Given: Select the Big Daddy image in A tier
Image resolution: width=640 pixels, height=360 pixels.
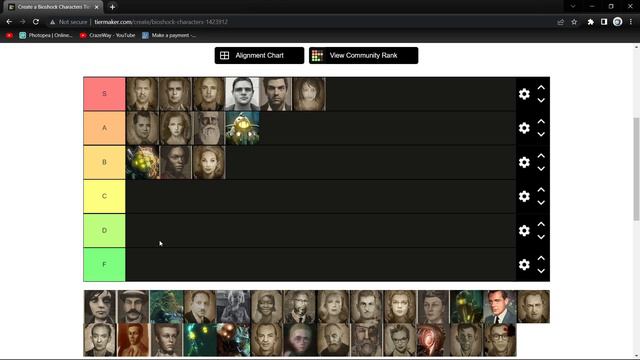Looking at the screenshot, I should (x=242, y=128).
